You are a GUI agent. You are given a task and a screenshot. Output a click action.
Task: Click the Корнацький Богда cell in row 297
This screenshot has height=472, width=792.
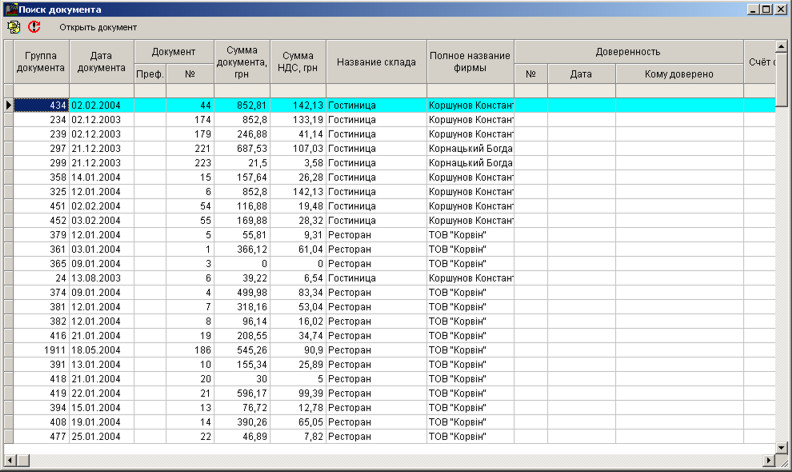(x=469, y=147)
